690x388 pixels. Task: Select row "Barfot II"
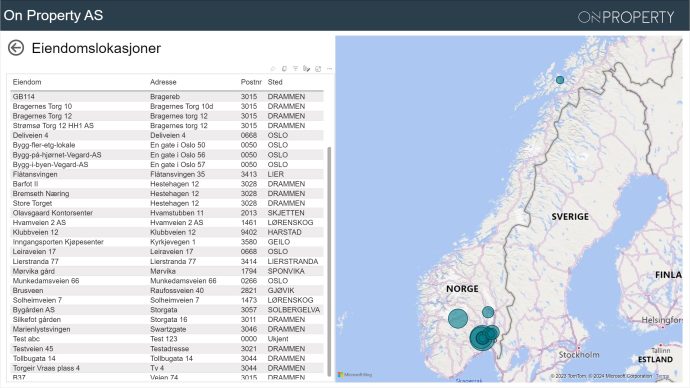167,184
